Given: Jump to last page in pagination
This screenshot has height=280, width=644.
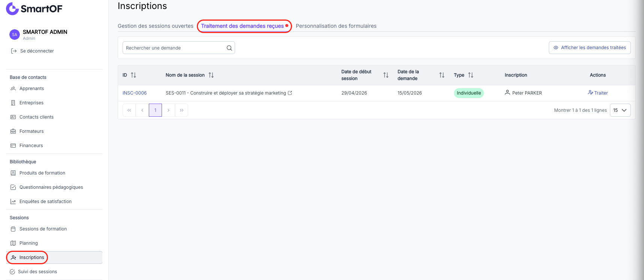Looking at the screenshot, I should tap(181, 110).
